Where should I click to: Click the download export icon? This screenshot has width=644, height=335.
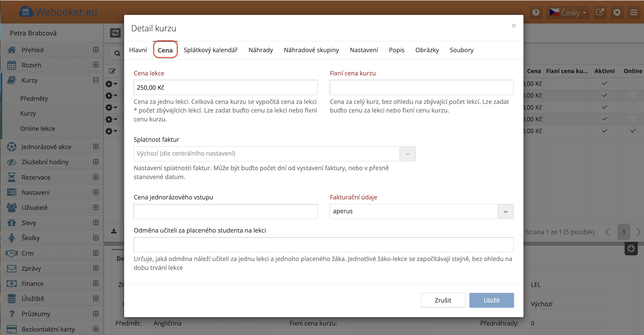tap(114, 231)
